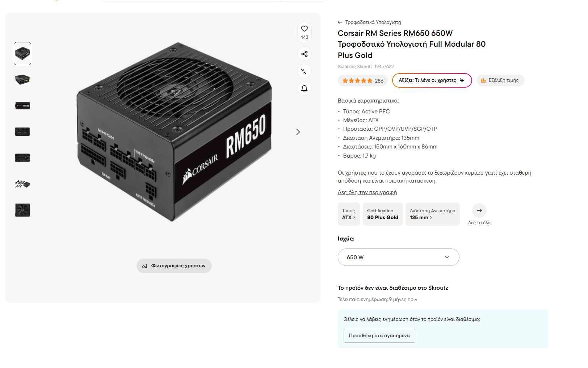Open the Εξέλιξη τιμής price chart
Screen dimensions: 588x368
click(500, 80)
